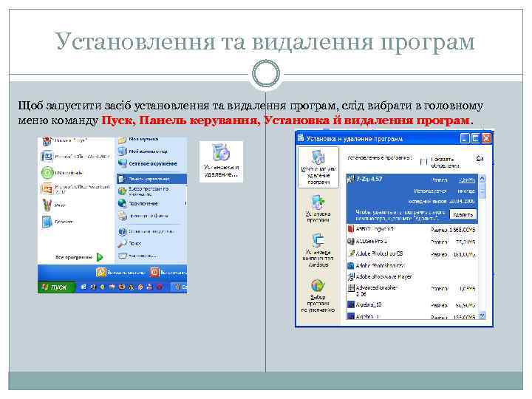The width and height of the screenshot is (532, 399).
Task: Expand the Подключение submenu
Action: tap(151, 203)
